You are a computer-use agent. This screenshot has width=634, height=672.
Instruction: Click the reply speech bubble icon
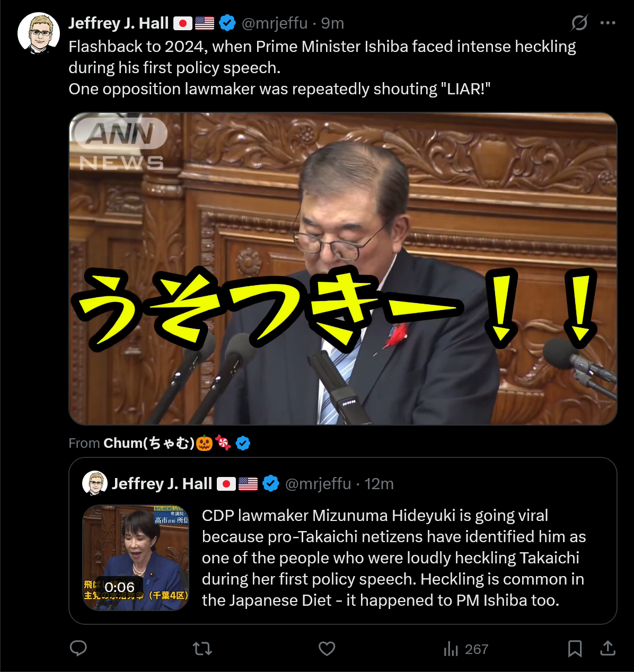coord(78,648)
